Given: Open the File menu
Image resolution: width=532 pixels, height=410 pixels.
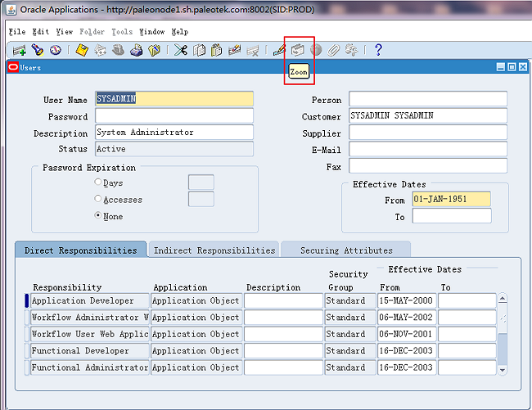Looking at the screenshot, I should click(x=17, y=32).
